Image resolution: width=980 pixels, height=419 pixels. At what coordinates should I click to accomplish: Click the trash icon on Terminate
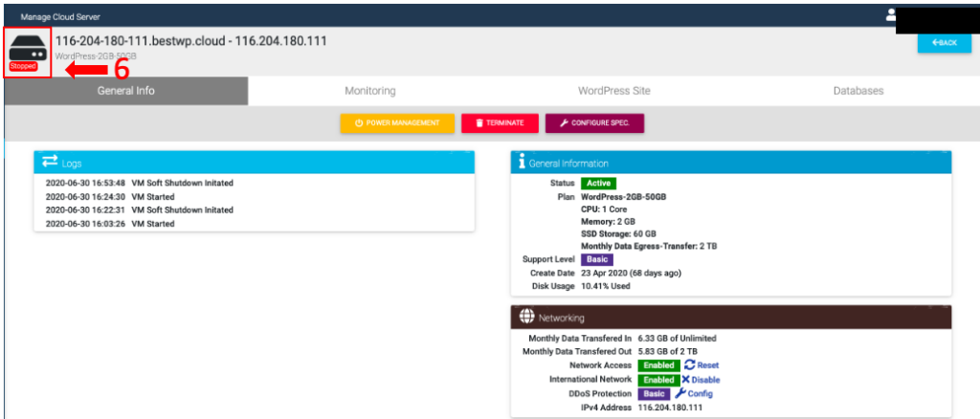[x=479, y=123]
